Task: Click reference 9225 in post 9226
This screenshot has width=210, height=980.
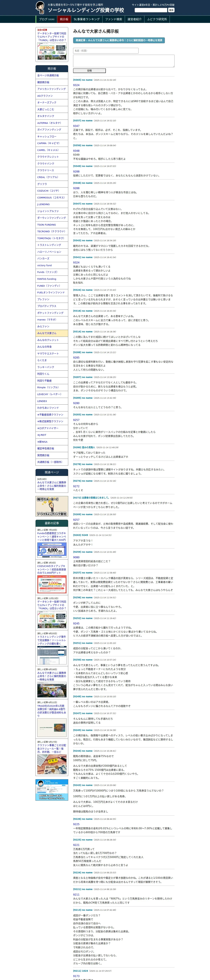Action: pyautogui.click(x=76, y=824)
